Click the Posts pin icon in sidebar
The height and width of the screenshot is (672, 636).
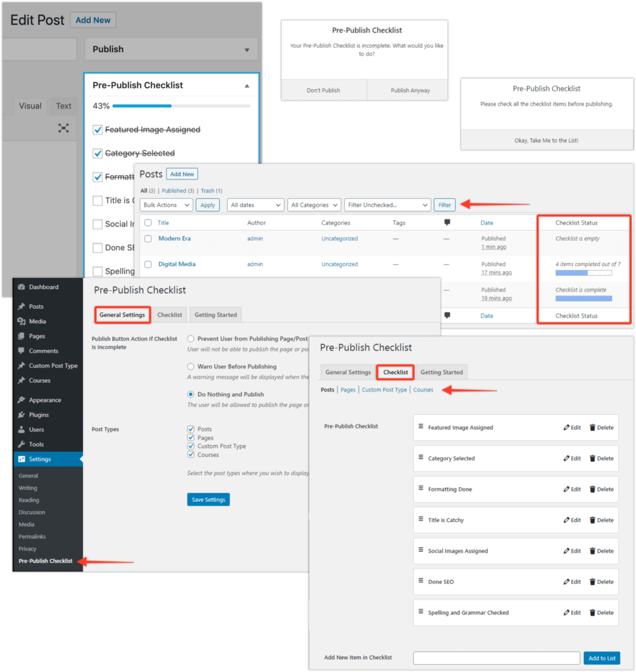(x=21, y=306)
